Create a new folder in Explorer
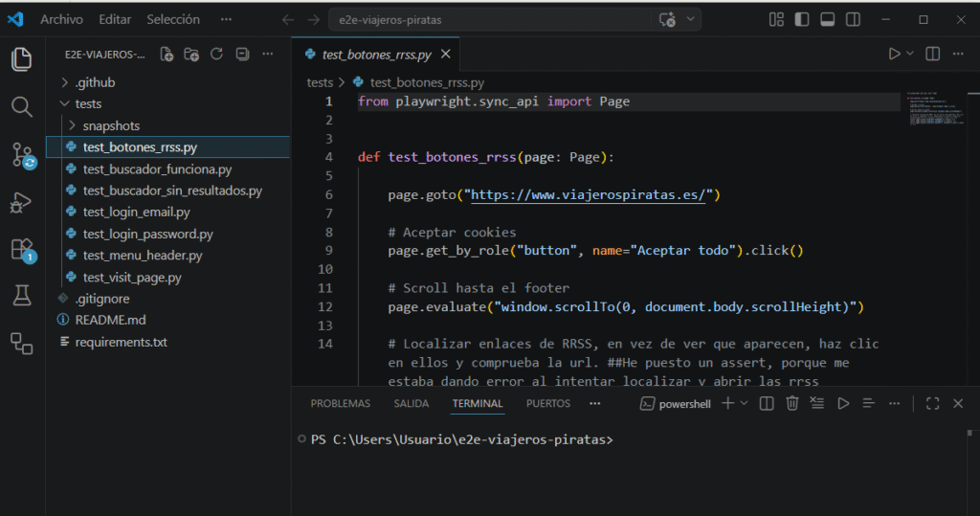980x516 pixels. click(191, 55)
